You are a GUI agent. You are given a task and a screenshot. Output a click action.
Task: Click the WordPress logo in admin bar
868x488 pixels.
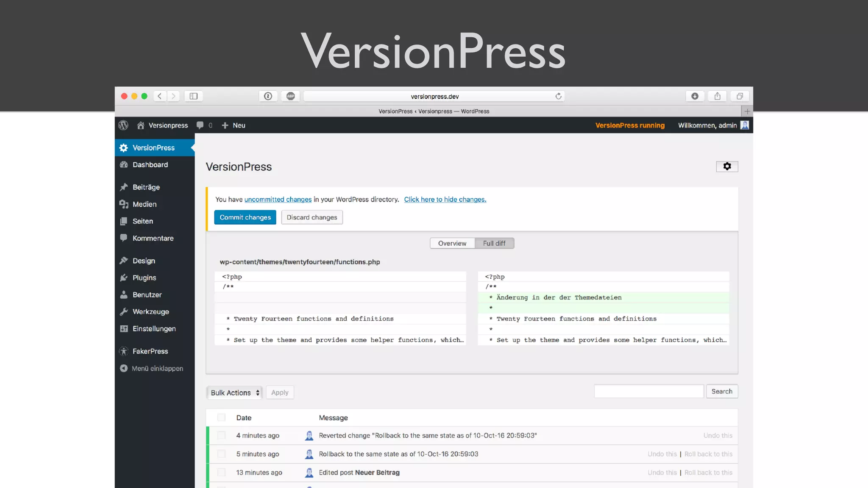pos(123,125)
